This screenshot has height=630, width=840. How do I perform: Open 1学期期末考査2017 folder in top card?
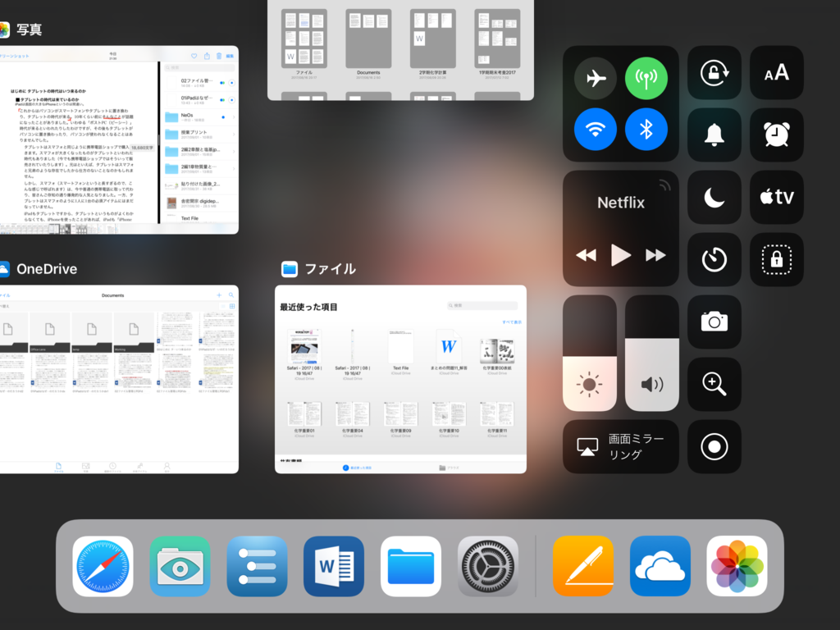(x=497, y=44)
